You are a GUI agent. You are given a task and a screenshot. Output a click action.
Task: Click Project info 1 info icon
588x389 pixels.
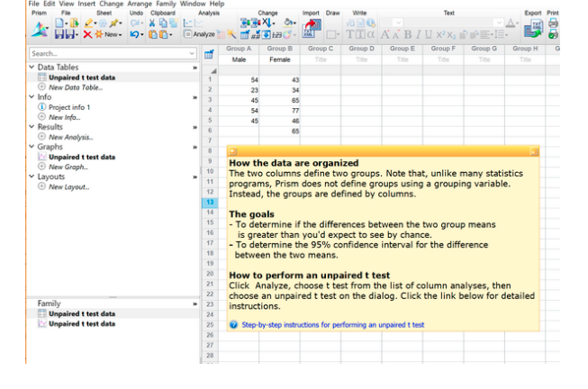(41, 107)
